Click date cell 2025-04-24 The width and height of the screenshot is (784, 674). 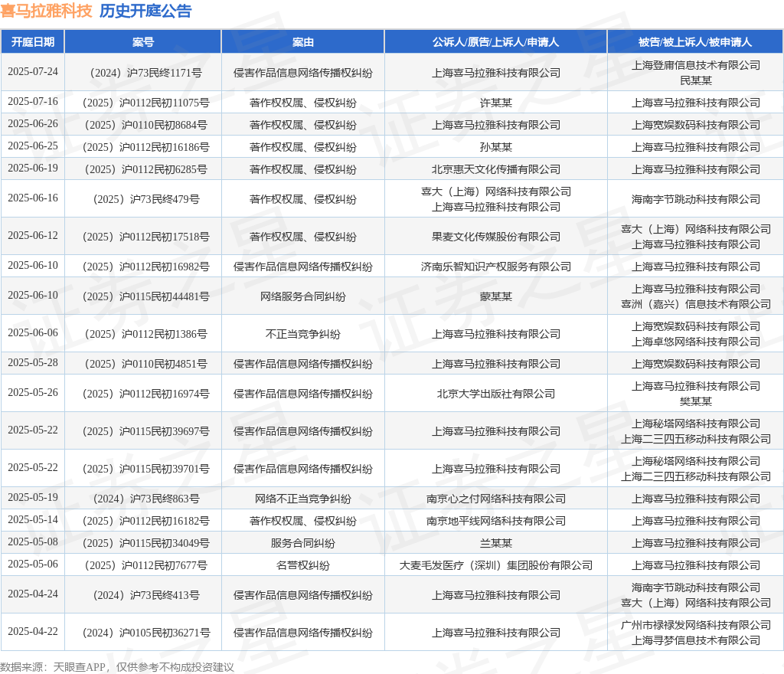pos(33,594)
